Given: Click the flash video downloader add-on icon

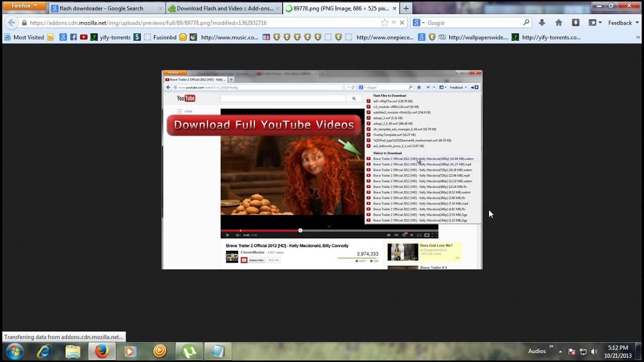Looking at the screenshot, I should click(x=576, y=23).
